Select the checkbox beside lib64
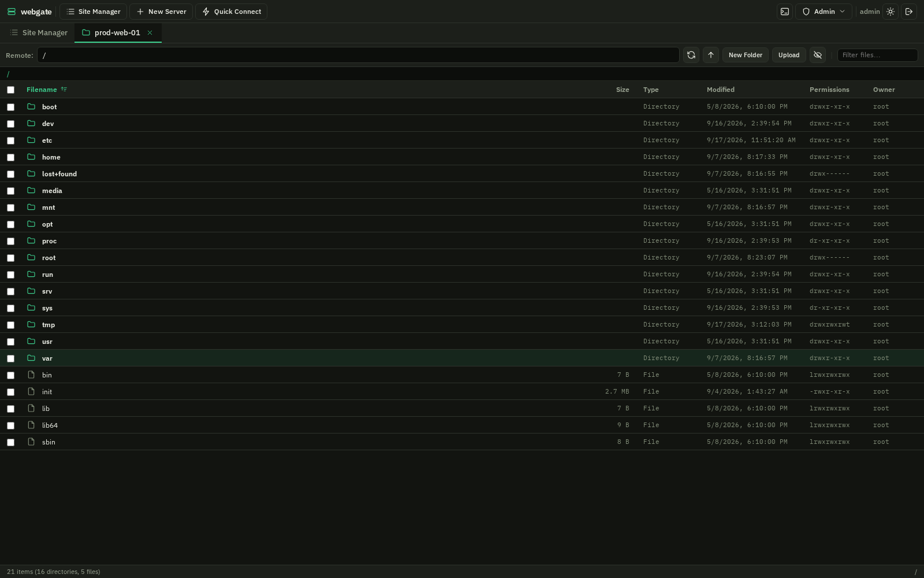 coord(10,425)
